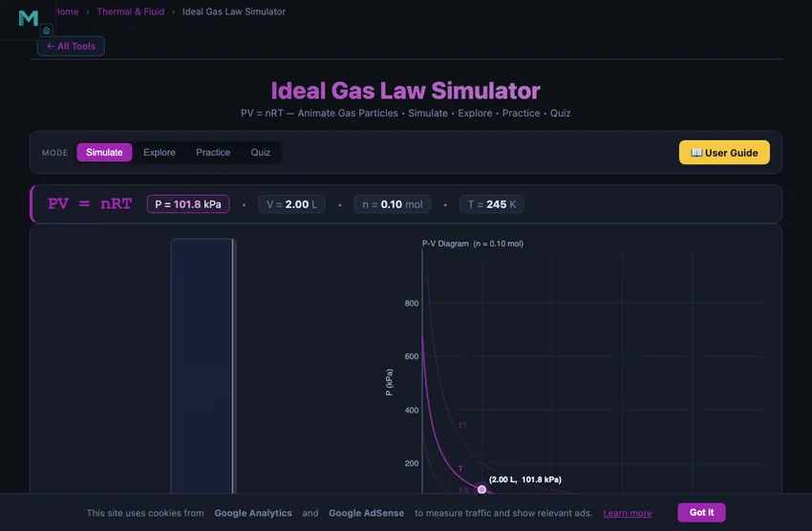Click the M site logo
812x531 pixels.
point(28,18)
